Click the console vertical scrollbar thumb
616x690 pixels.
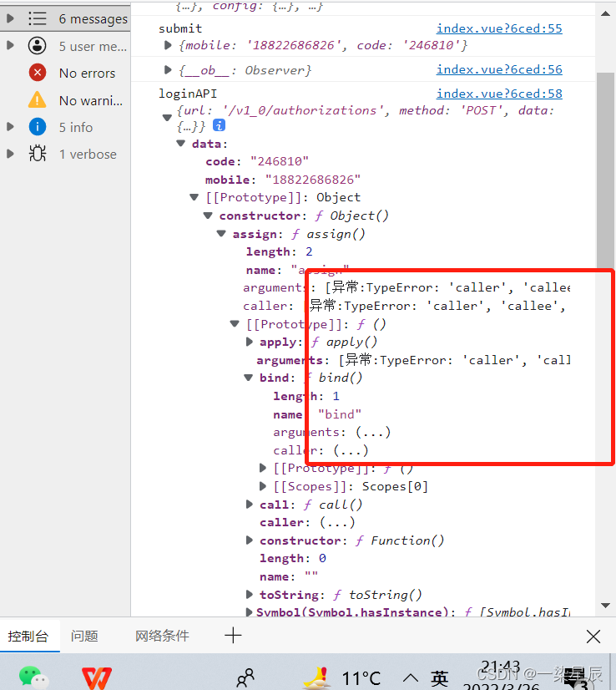(x=605, y=170)
